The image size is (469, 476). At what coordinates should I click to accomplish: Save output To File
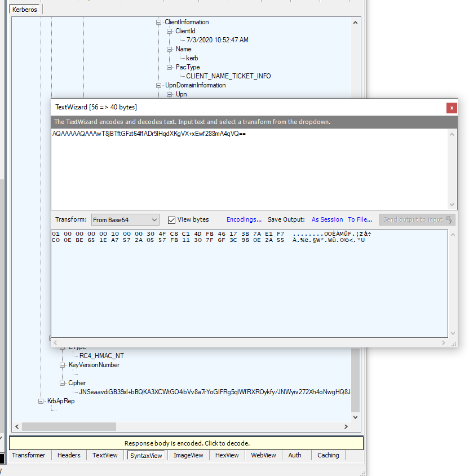point(360,220)
